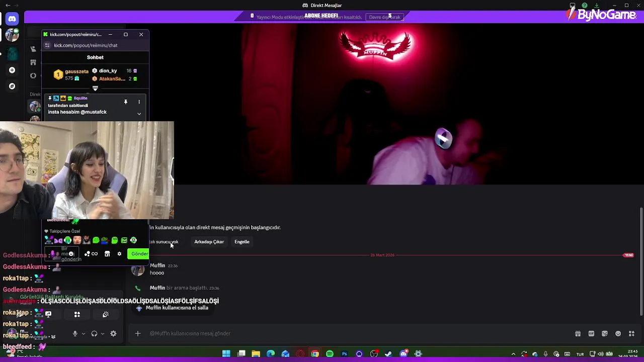Image resolution: width=644 pixels, height=362 pixels.
Task: Open File Explorer from taskbar
Action: pyautogui.click(x=256, y=354)
